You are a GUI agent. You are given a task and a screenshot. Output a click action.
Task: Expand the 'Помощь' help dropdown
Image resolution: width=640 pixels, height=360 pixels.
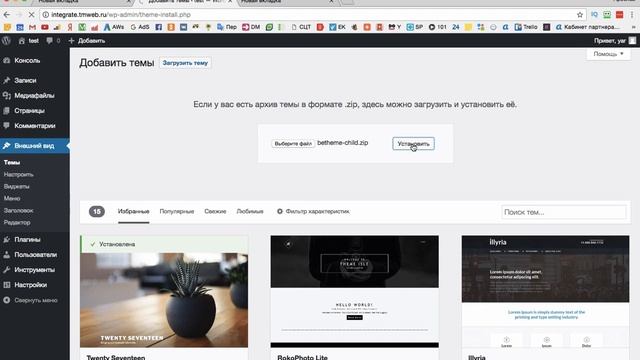pos(609,54)
